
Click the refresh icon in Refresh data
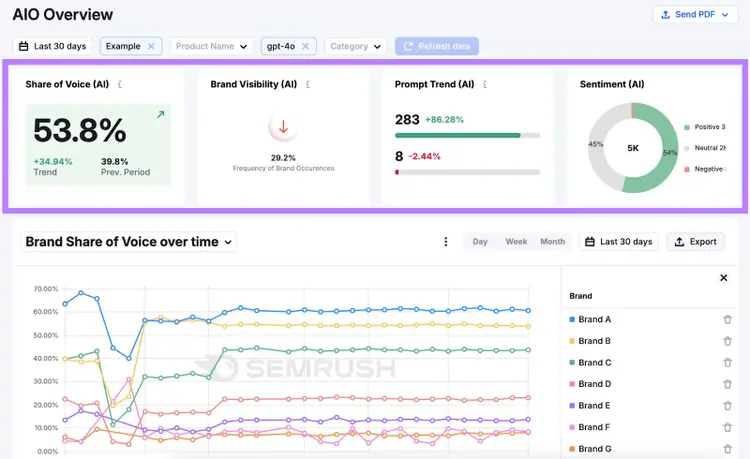point(408,46)
